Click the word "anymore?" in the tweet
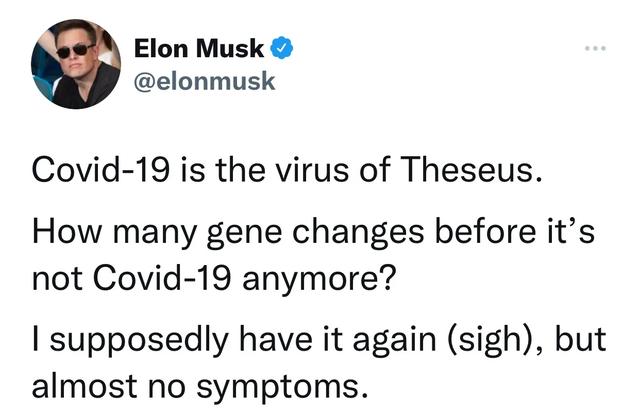The image size is (640, 411). click(x=319, y=280)
